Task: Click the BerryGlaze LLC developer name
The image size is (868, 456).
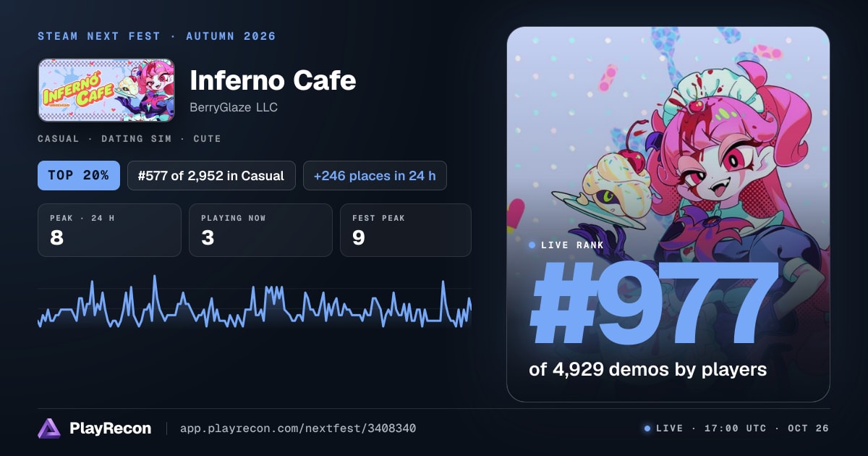Action: [x=234, y=107]
